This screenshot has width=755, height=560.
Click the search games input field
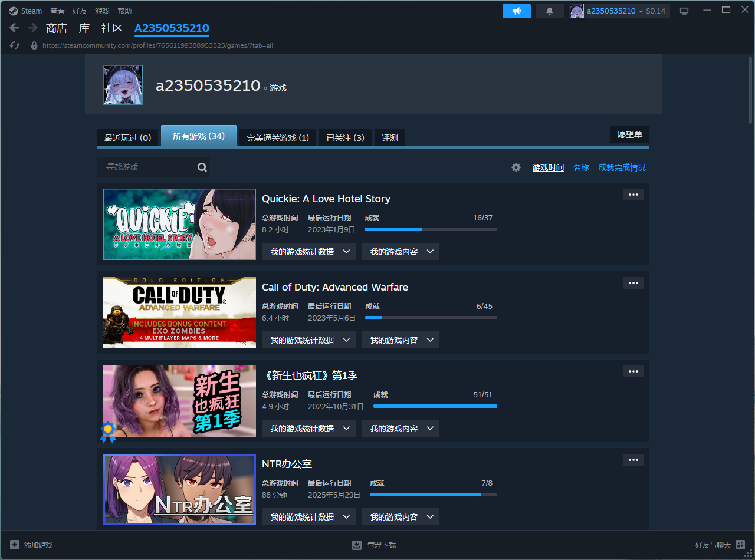point(147,167)
